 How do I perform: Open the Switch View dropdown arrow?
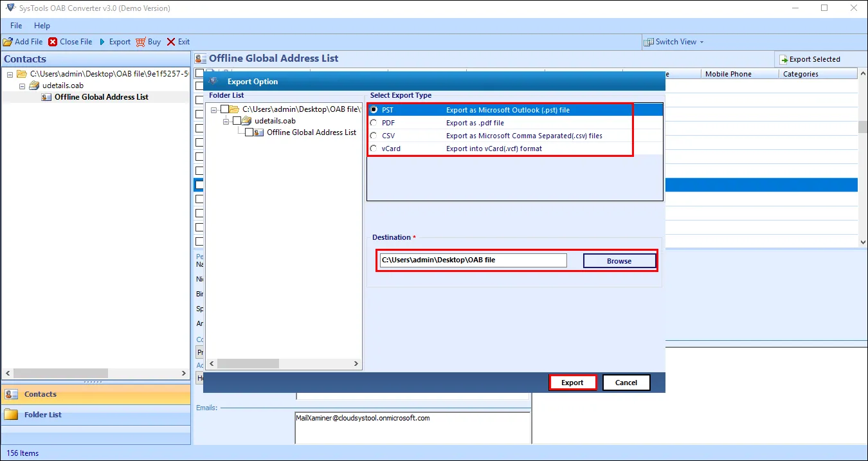pyautogui.click(x=701, y=42)
